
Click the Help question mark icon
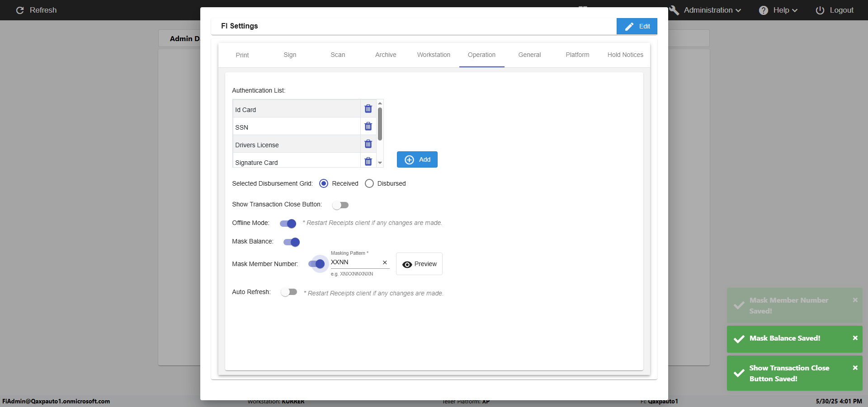click(x=764, y=10)
